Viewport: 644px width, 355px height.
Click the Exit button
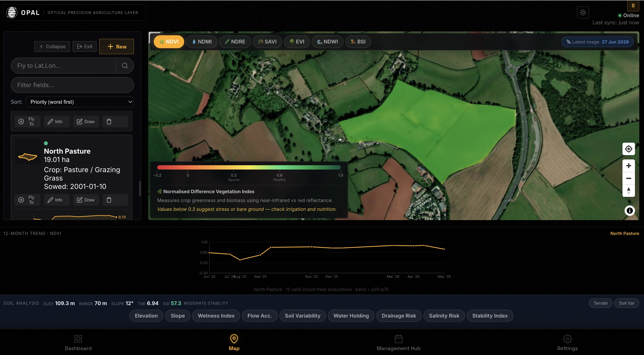coord(84,46)
